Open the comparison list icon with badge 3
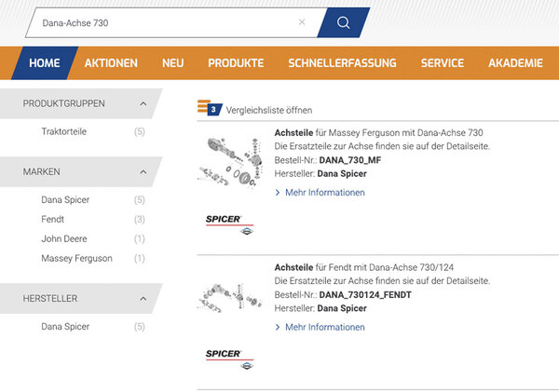This screenshot has height=392, width=559. (210, 109)
